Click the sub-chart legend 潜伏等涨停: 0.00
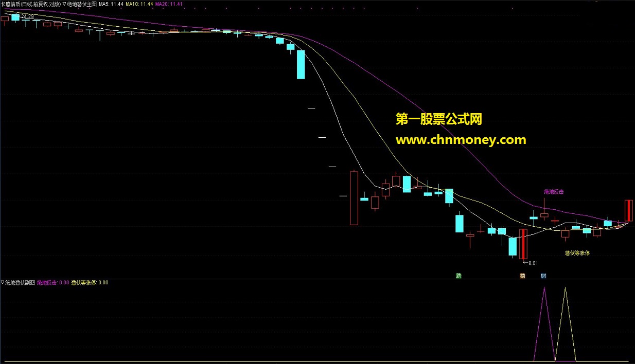The width and height of the screenshot is (635, 364). (x=90, y=282)
